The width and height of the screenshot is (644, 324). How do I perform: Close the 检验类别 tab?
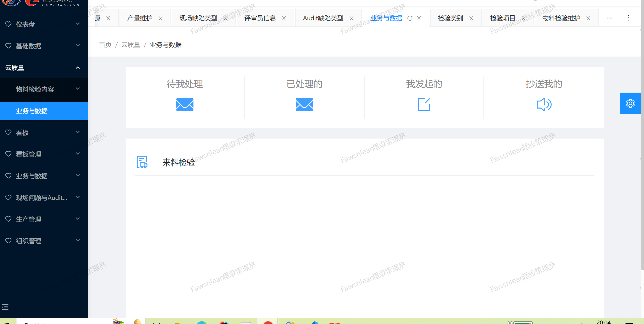471,18
